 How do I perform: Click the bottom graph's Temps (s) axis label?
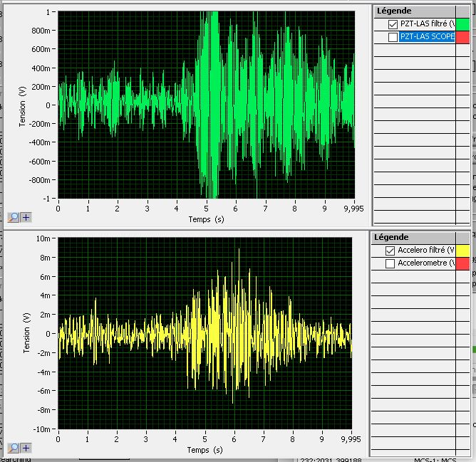[205, 450]
